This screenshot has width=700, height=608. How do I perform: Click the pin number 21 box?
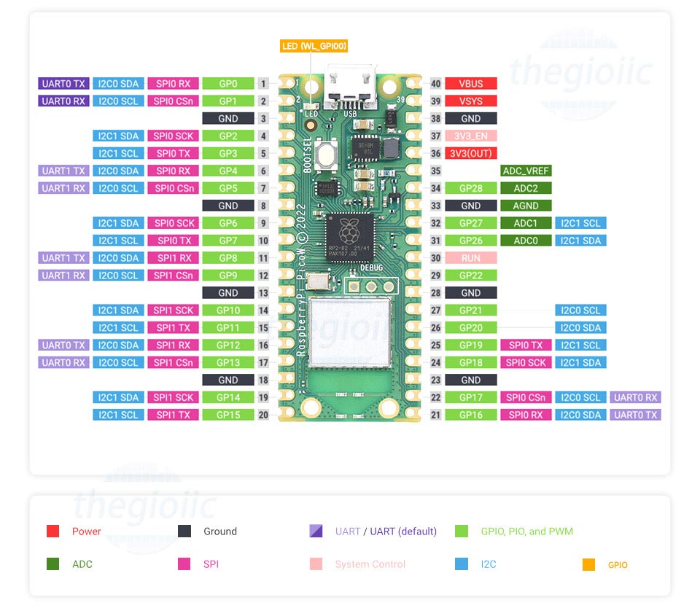pyautogui.click(x=436, y=414)
